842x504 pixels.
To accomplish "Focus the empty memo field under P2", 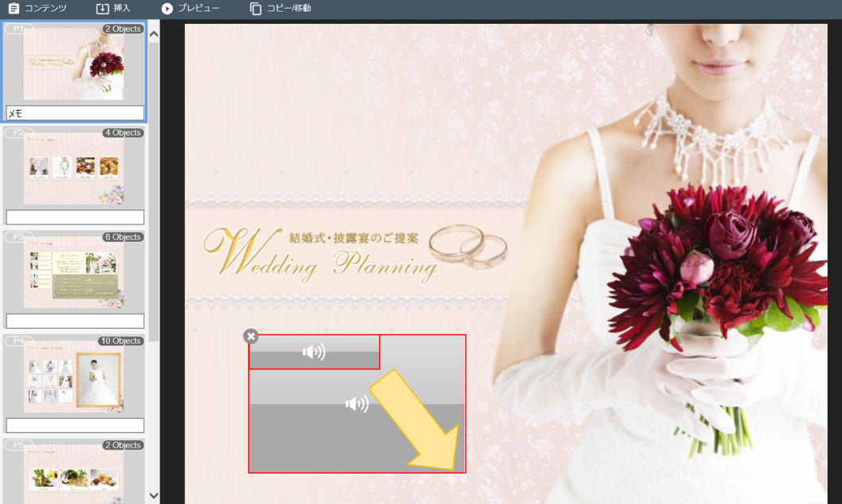I will click(75, 217).
